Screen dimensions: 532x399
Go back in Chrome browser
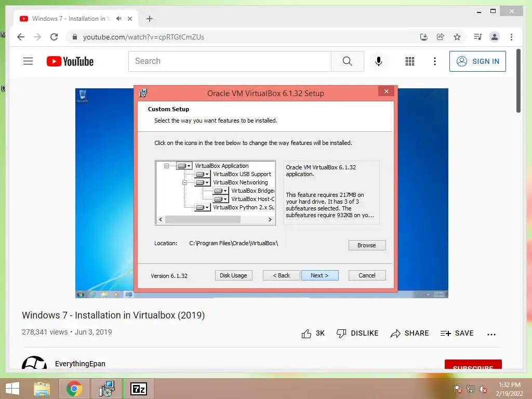[21, 37]
